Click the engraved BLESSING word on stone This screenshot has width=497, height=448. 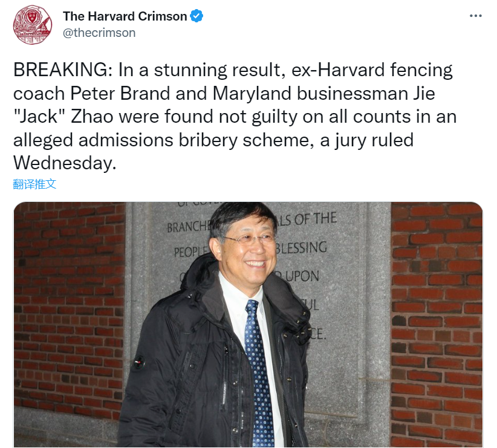[x=300, y=248]
